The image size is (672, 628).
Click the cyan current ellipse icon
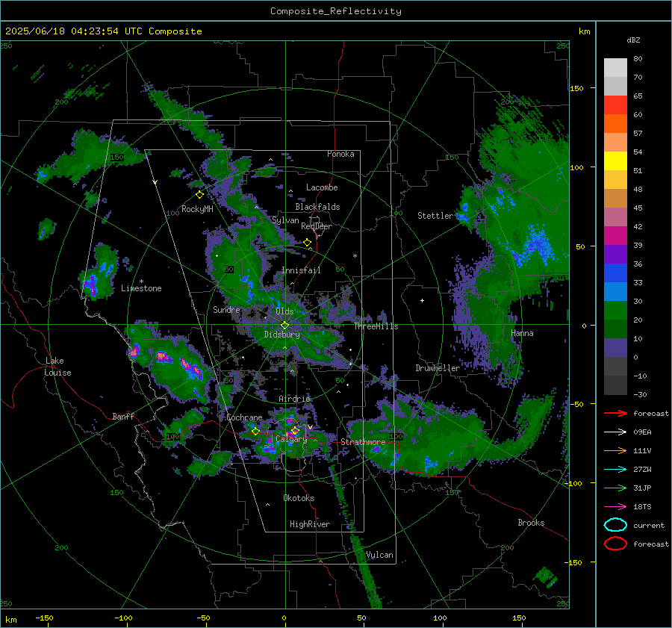[615, 525]
